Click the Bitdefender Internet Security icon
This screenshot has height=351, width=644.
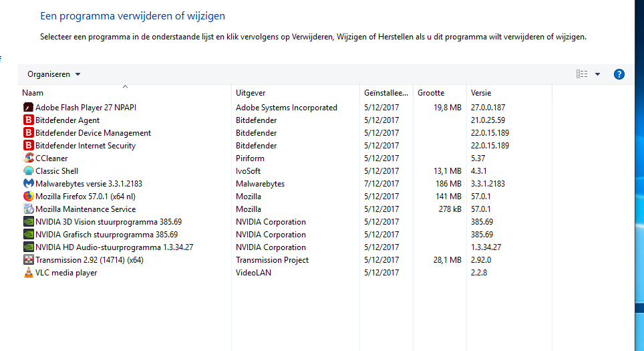coord(28,146)
